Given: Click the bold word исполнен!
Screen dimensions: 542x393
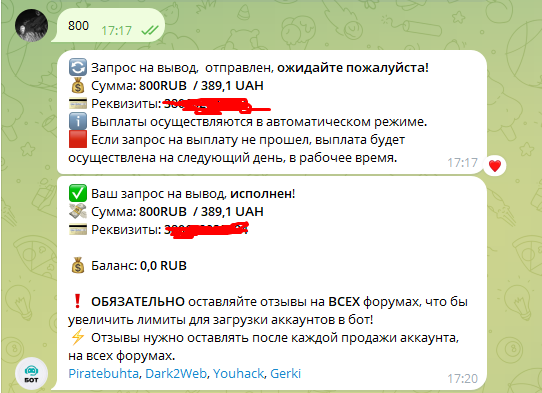Looking at the screenshot, I should [263, 194].
